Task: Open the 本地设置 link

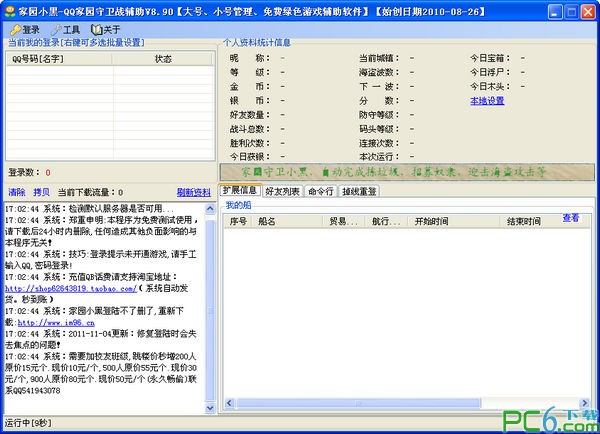Action: coord(487,101)
